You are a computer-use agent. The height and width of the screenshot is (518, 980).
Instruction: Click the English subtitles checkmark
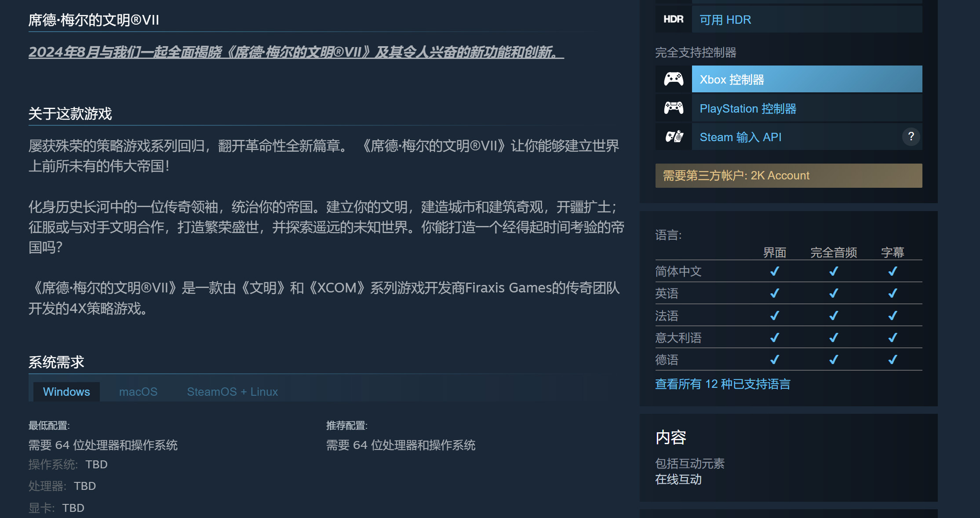[x=892, y=293]
